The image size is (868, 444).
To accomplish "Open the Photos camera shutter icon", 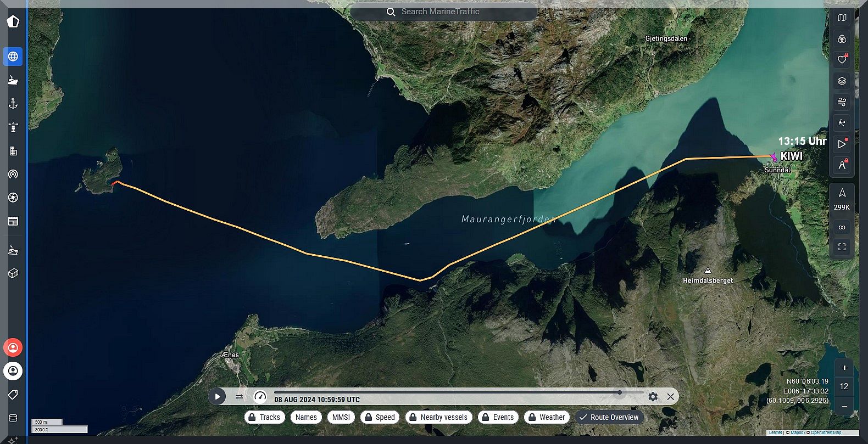I will [13, 198].
